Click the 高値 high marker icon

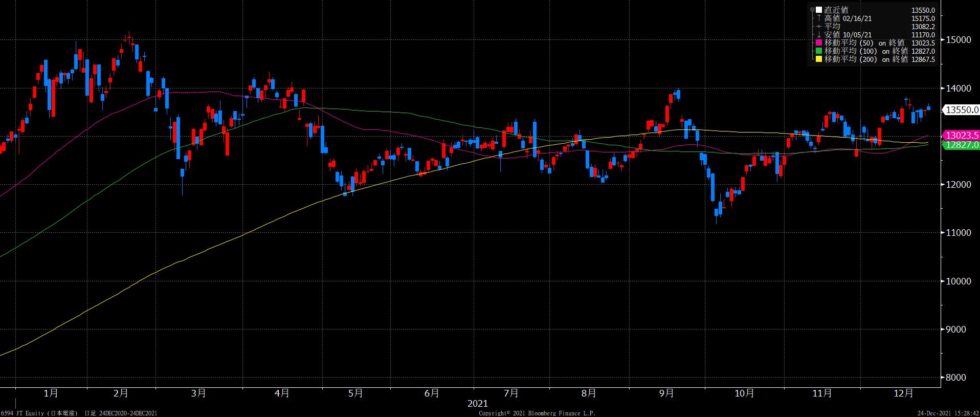point(819,18)
